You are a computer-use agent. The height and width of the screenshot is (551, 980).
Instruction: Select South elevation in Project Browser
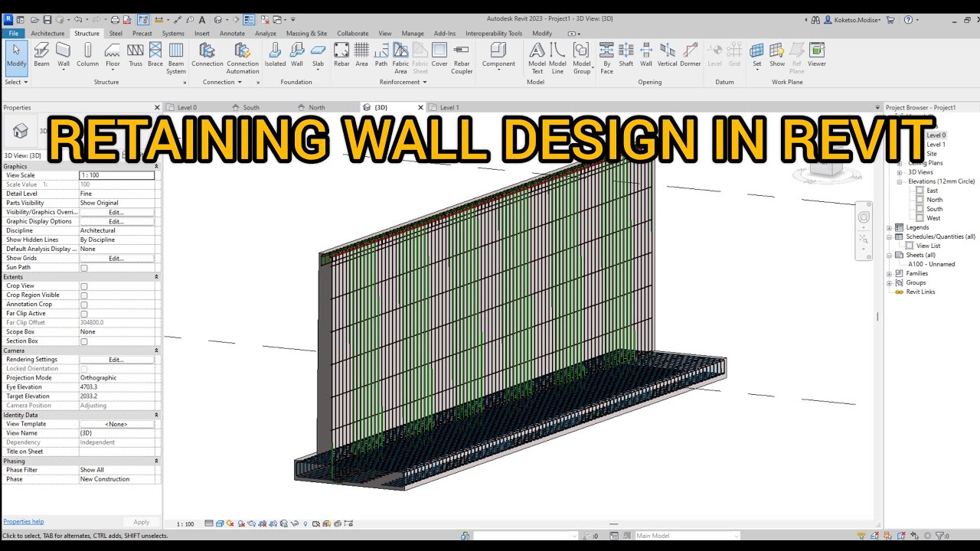pos(934,209)
